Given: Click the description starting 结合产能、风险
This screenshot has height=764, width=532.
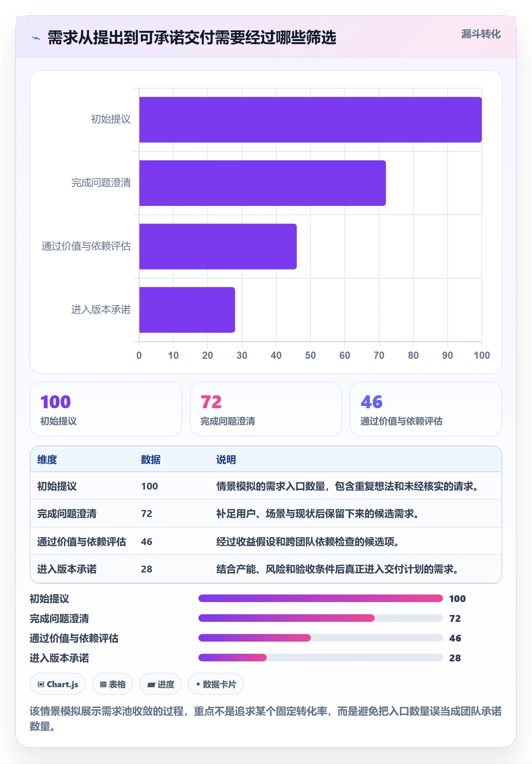Looking at the screenshot, I should [x=338, y=569].
